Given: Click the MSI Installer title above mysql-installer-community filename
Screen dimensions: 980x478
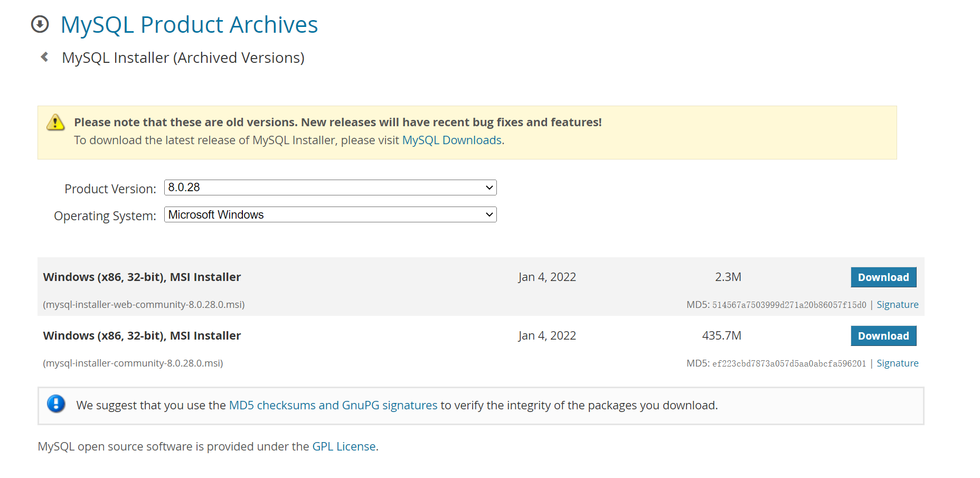Looking at the screenshot, I should [142, 335].
